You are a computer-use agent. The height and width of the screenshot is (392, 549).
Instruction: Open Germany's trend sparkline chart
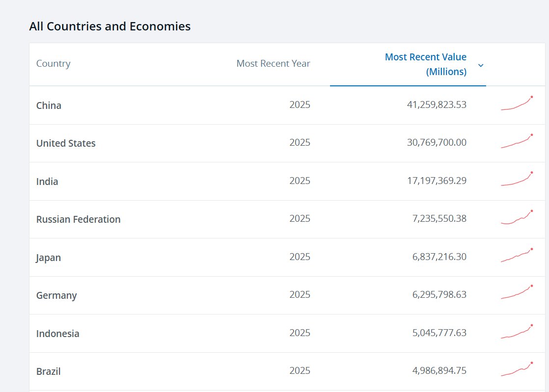click(x=517, y=292)
